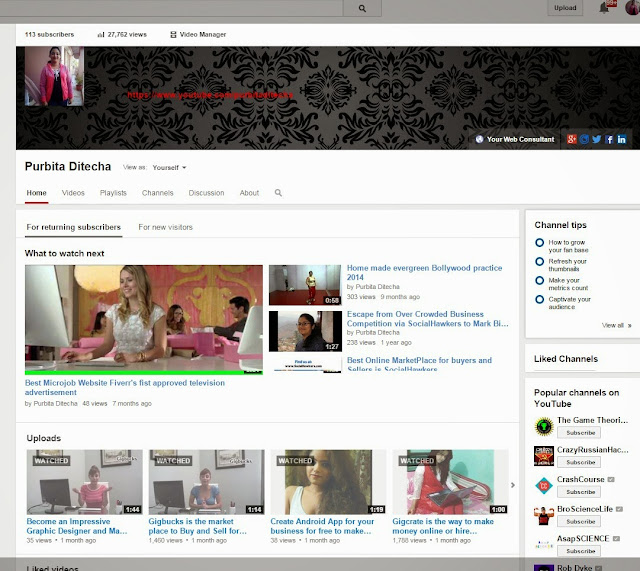Subscribe to AsapSCIENCE
Image resolution: width=640 pixels, height=571 pixels.
tap(580, 551)
